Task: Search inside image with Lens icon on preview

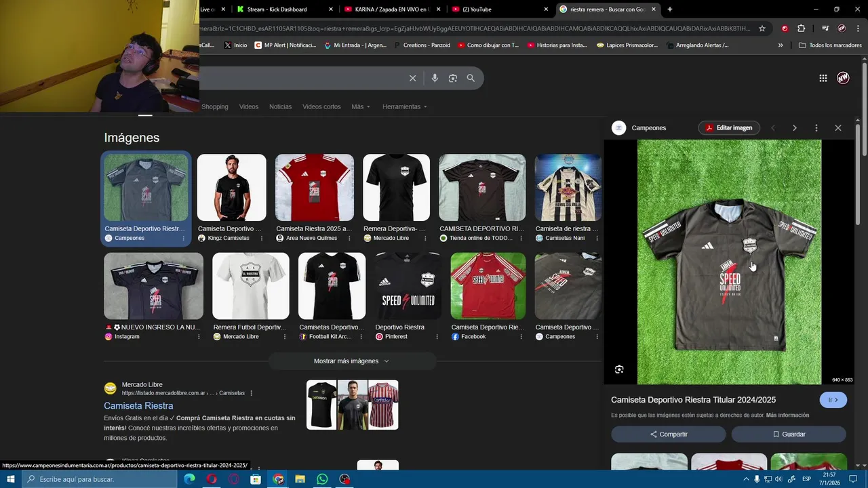Action: tap(619, 369)
